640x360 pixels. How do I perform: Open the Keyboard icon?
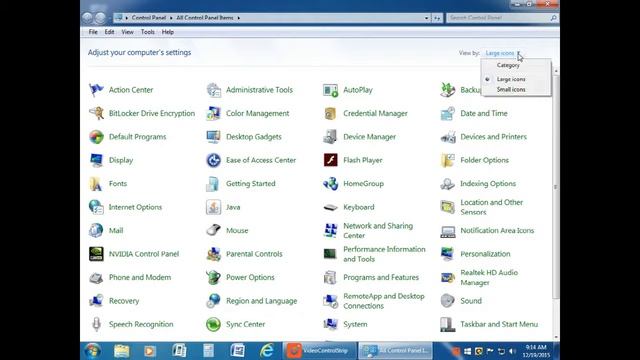[331, 207]
